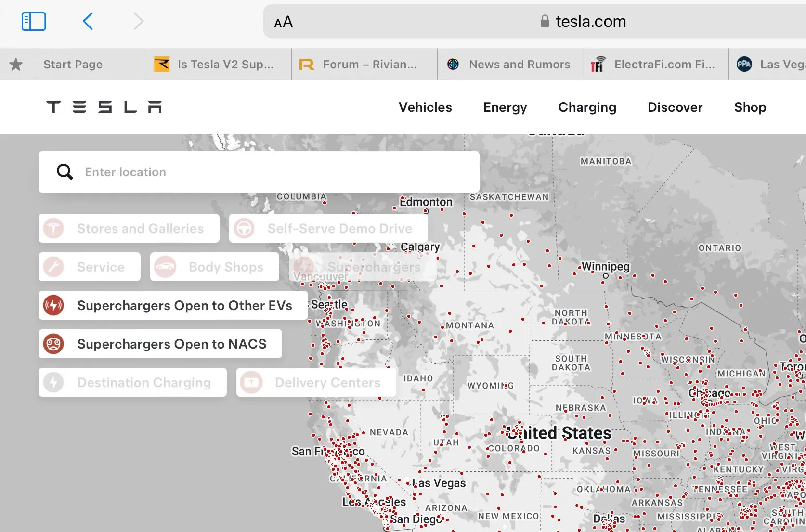Click the KENTUCKY label on the map
This screenshot has width=806, height=532.
pyautogui.click(x=739, y=469)
